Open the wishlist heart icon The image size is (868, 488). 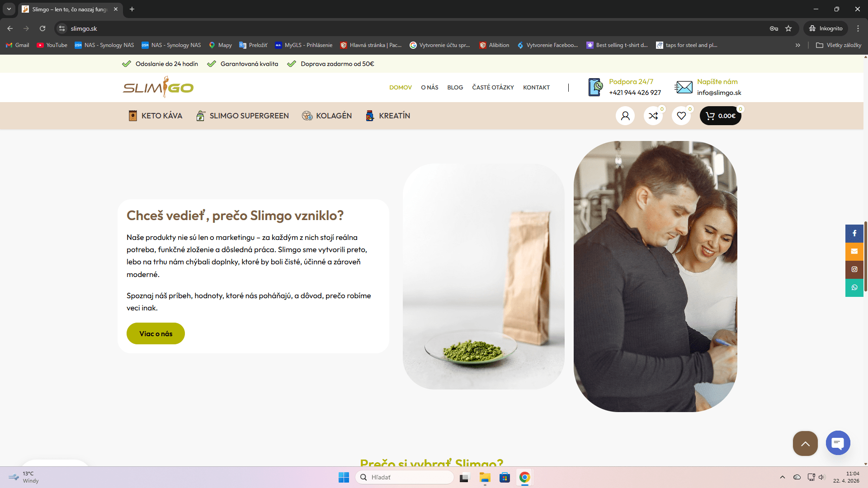(x=681, y=116)
